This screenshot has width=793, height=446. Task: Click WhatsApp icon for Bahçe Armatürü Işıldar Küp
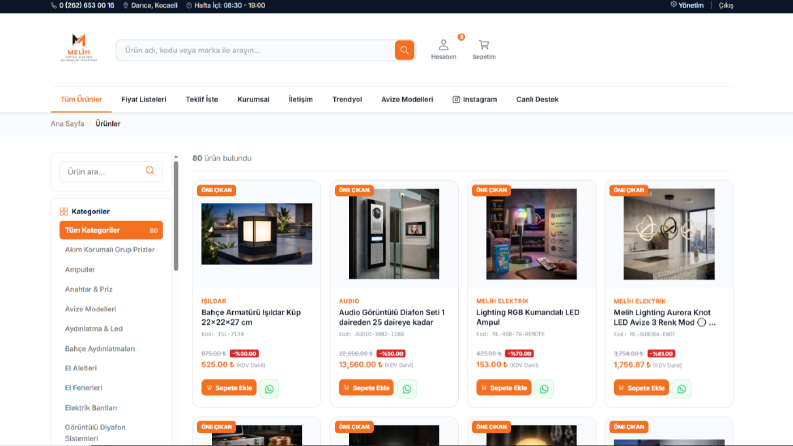click(269, 389)
